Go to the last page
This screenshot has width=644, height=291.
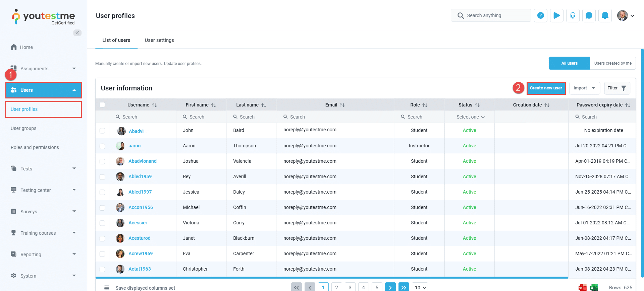(x=404, y=287)
